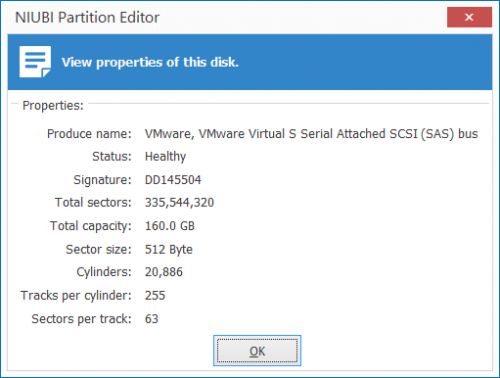Click the 'Sectors per track:' label
Viewport: 500px width, 378px height.
(x=82, y=319)
